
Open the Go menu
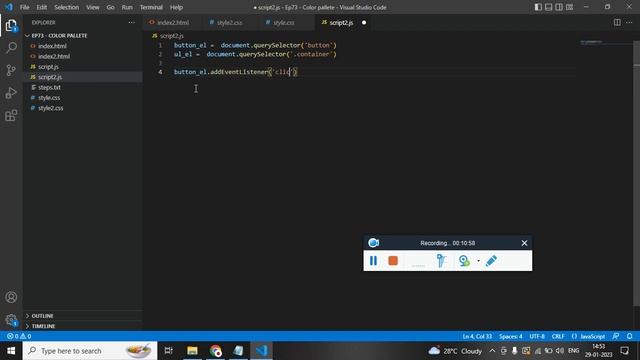110,7
